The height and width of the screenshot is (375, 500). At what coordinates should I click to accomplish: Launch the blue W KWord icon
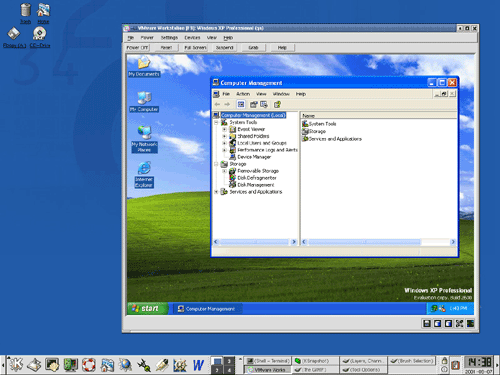(x=198, y=365)
